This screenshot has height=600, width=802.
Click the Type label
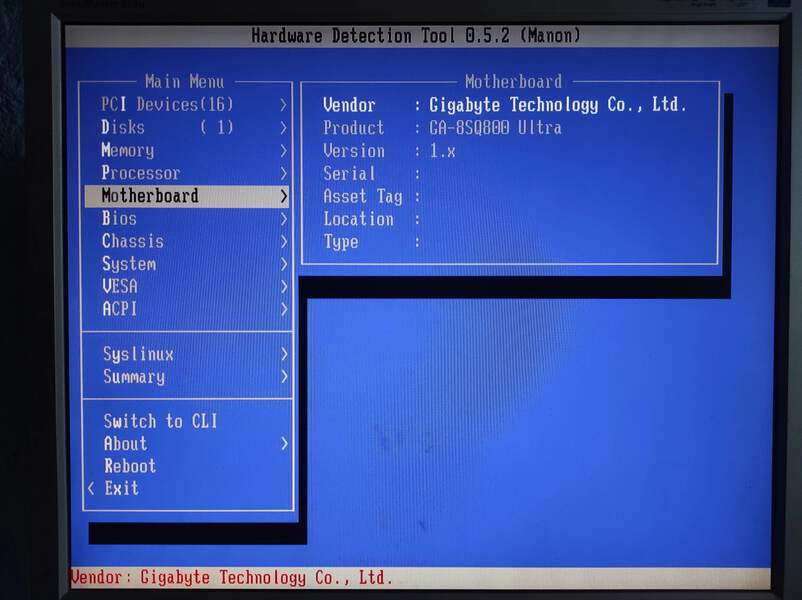tap(341, 241)
